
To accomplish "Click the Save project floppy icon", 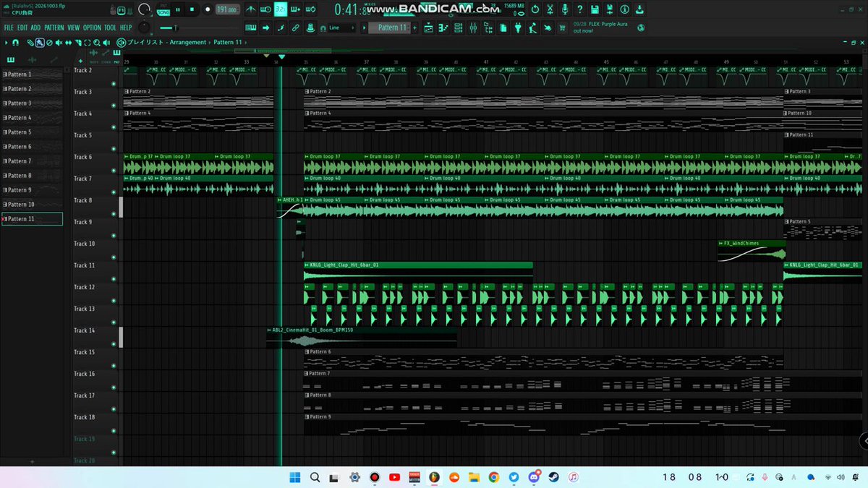I will click(x=594, y=9).
